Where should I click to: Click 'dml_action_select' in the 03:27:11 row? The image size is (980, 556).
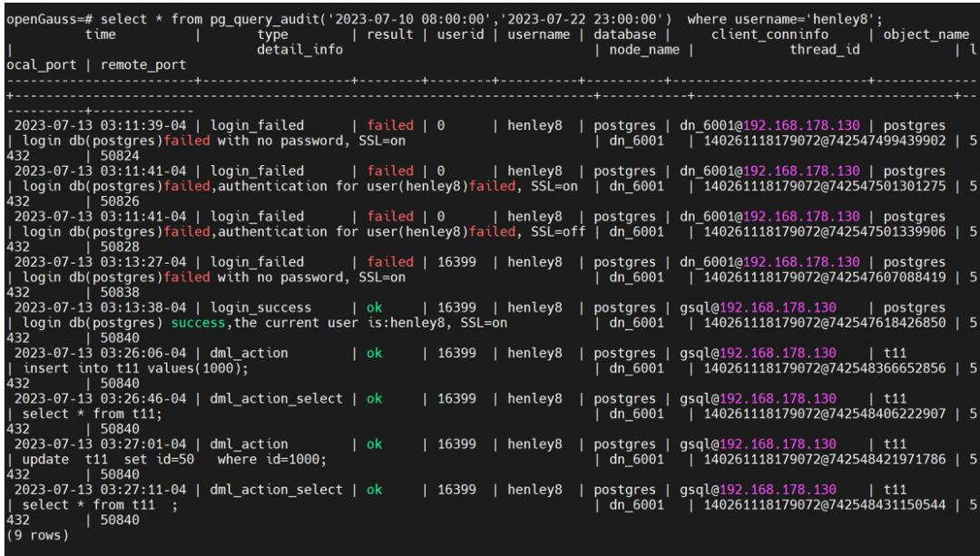pos(276,490)
